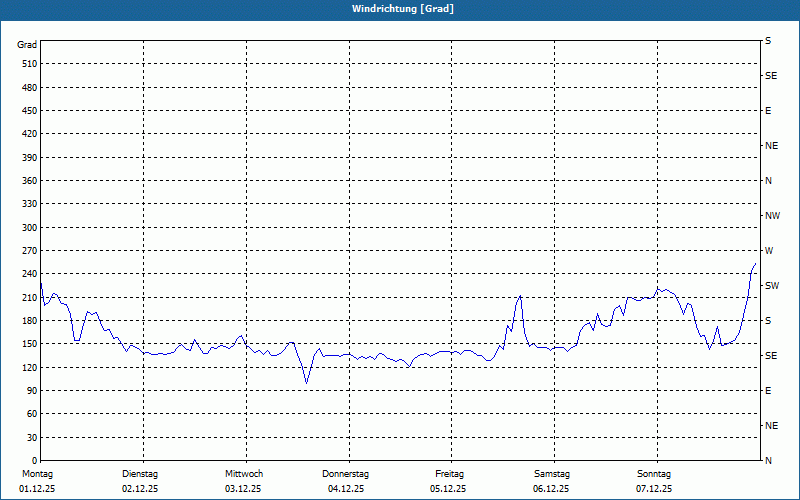Select the 510 value on the y-axis
This screenshot has width=800, height=500.
click(27, 64)
